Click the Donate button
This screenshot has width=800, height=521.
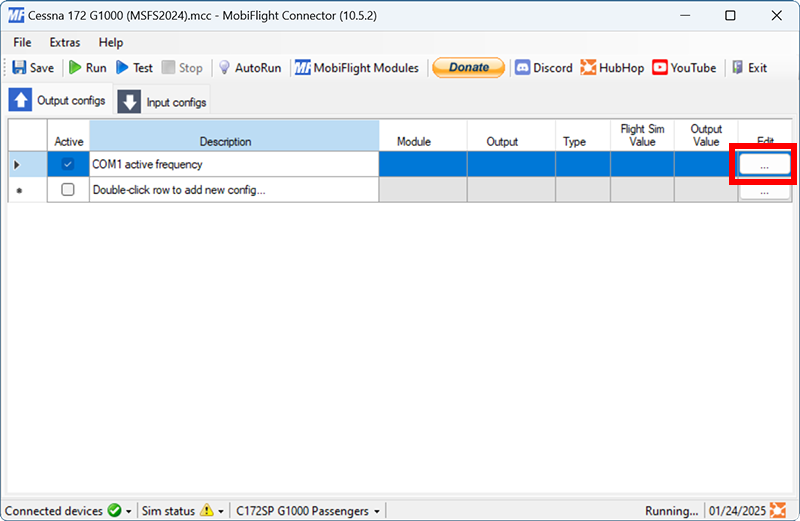pyautogui.click(x=468, y=67)
